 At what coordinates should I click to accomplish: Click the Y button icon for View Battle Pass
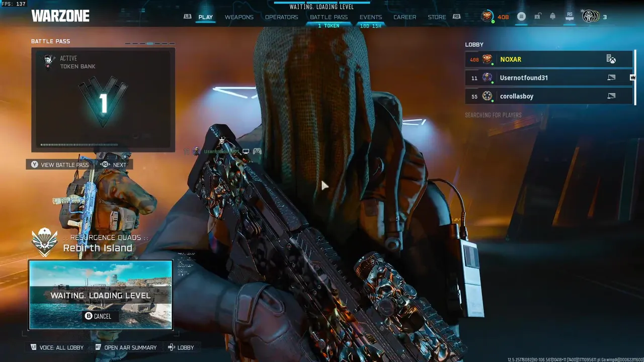click(x=34, y=165)
